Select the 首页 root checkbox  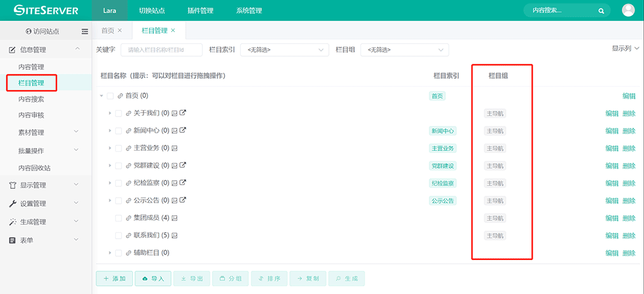(x=110, y=96)
